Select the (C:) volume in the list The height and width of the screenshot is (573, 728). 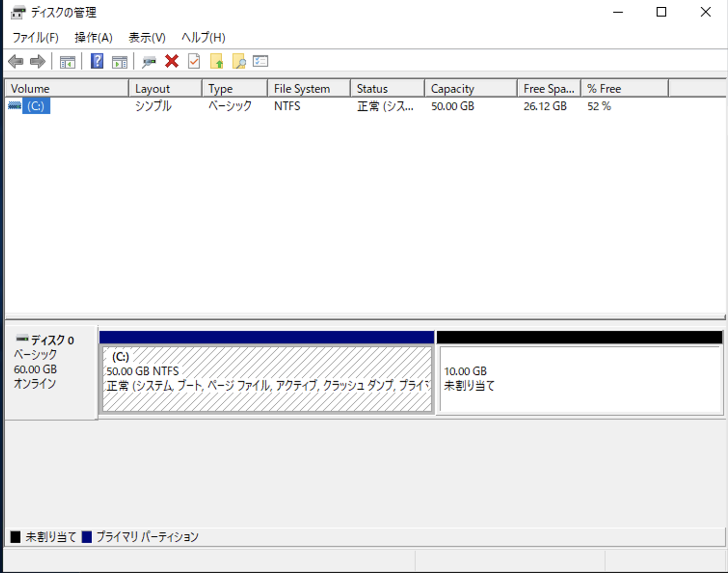[36, 106]
